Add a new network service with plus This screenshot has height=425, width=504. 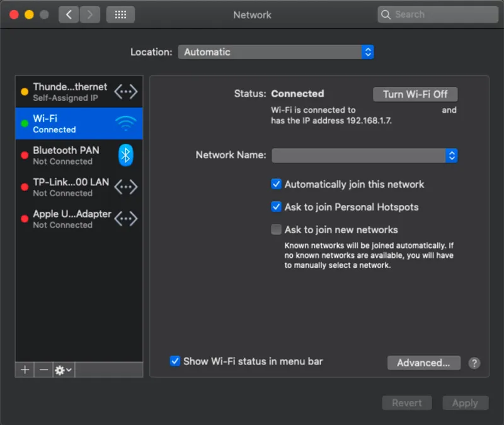click(25, 370)
